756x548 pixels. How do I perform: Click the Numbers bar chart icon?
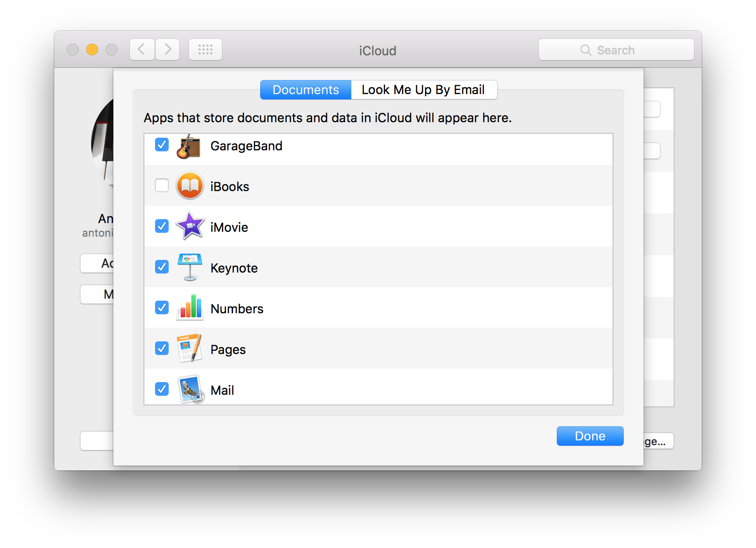[x=189, y=307]
